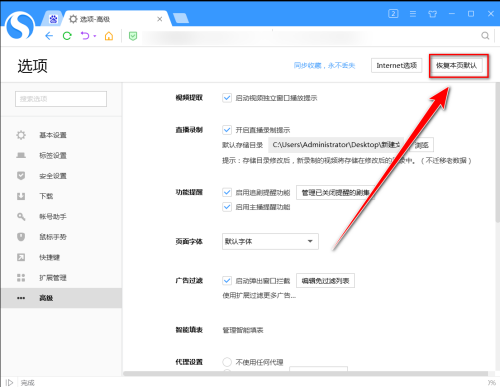The width and height of the screenshot is (500, 387).
Task: Click the back arrow in the toolbar
Action: coord(49,36)
